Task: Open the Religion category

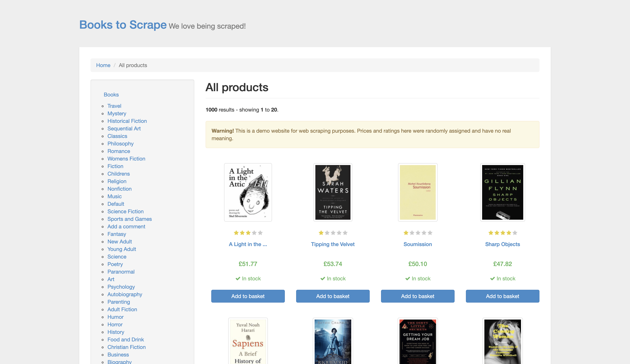Action: (117, 181)
